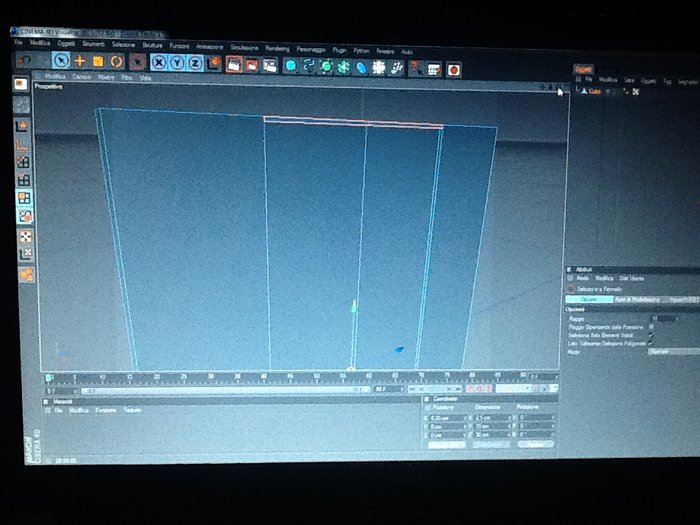
Task: Toggle the Z axis lock
Action: click(x=195, y=63)
